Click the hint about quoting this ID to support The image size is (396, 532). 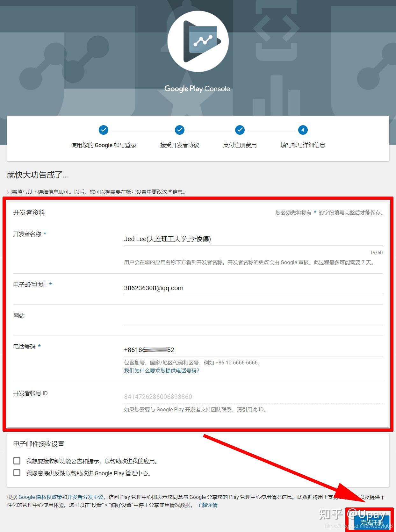tap(196, 410)
